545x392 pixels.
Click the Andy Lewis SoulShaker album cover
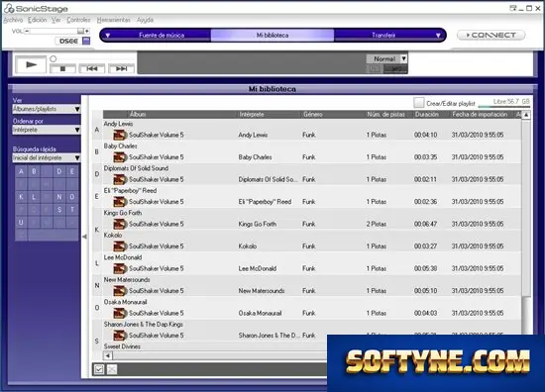coord(120,135)
